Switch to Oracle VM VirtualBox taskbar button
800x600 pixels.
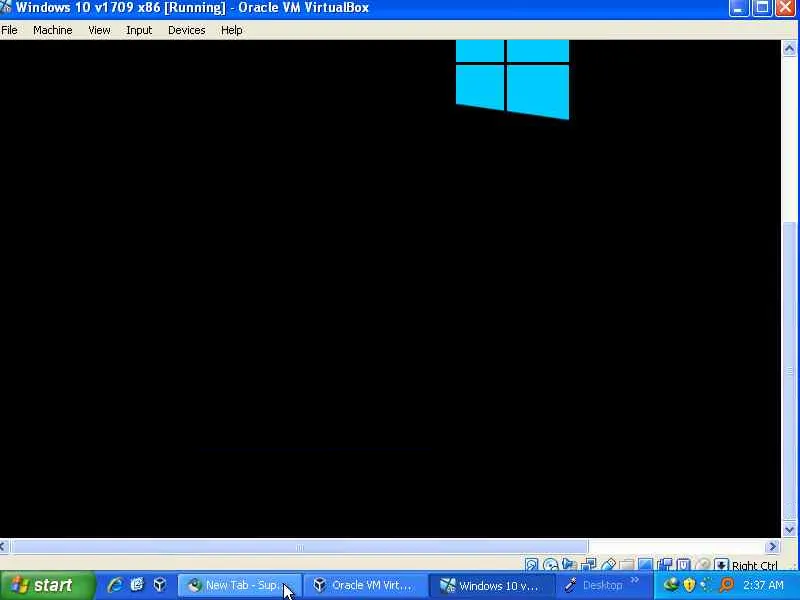[366, 585]
